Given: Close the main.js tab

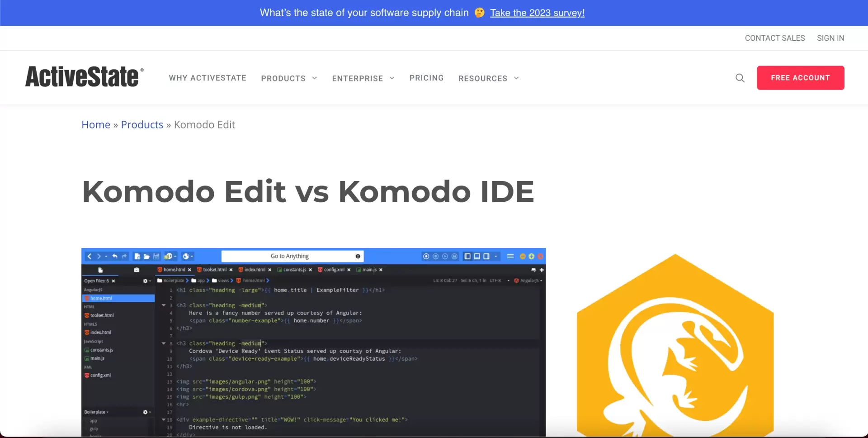Looking at the screenshot, I should coord(381,270).
